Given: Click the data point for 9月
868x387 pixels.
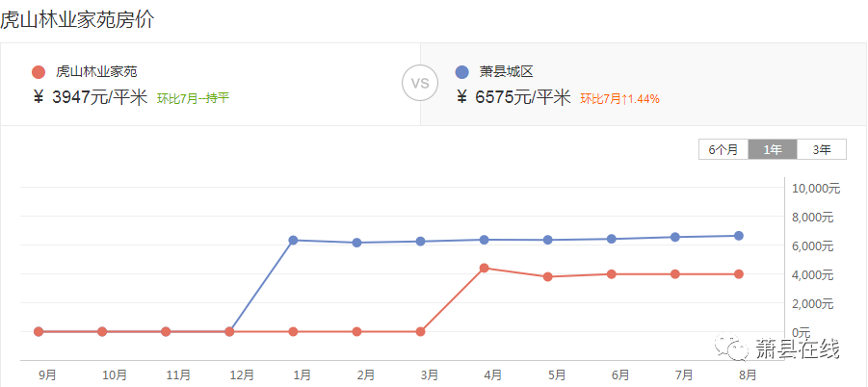Looking at the screenshot, I should 39,332.
